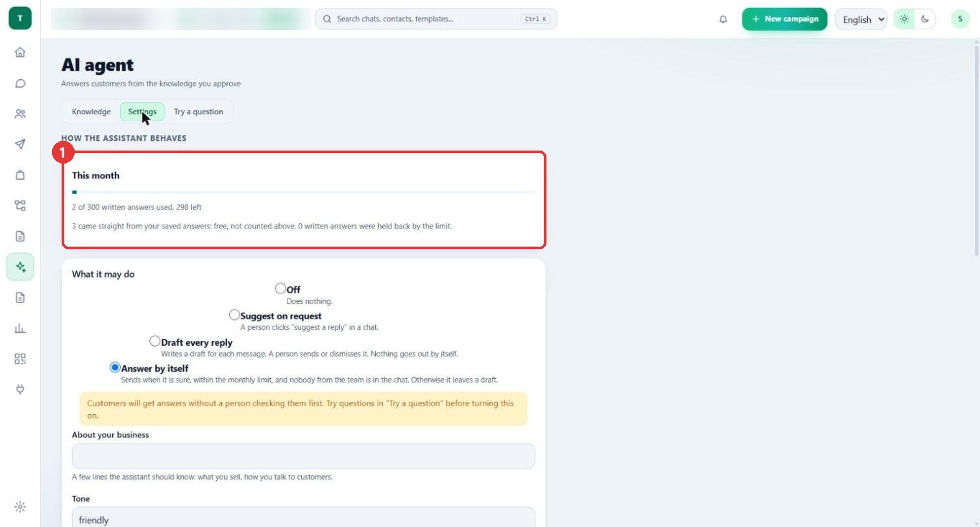
Task: Click the "Answers customers from the knowledge you approve" subtitle
Action: tap(151, 84)
